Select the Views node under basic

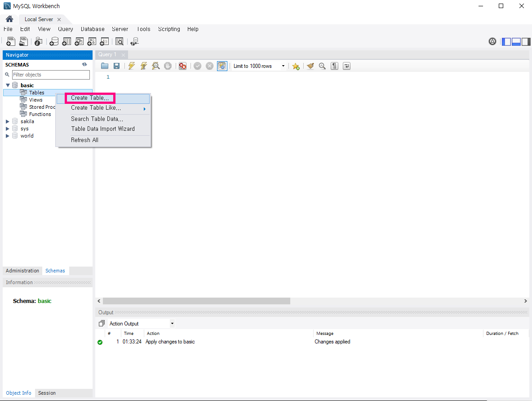coord(35,100)
